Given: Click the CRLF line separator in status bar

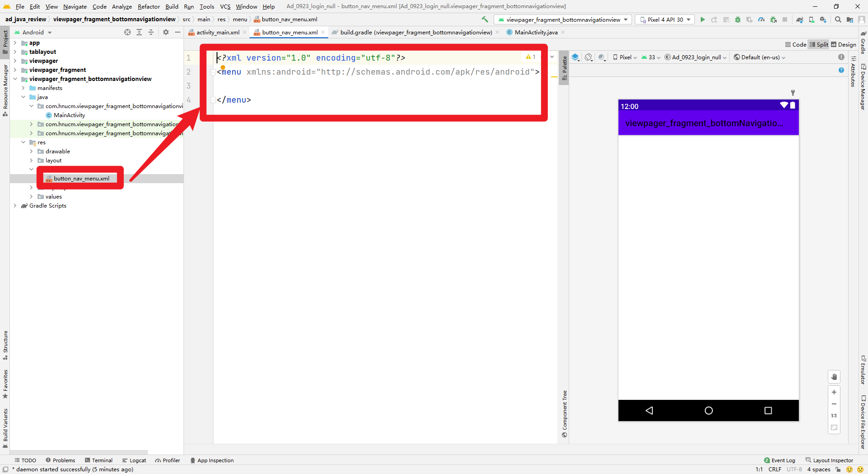Looking at the screenshot, I should point(775,469).
